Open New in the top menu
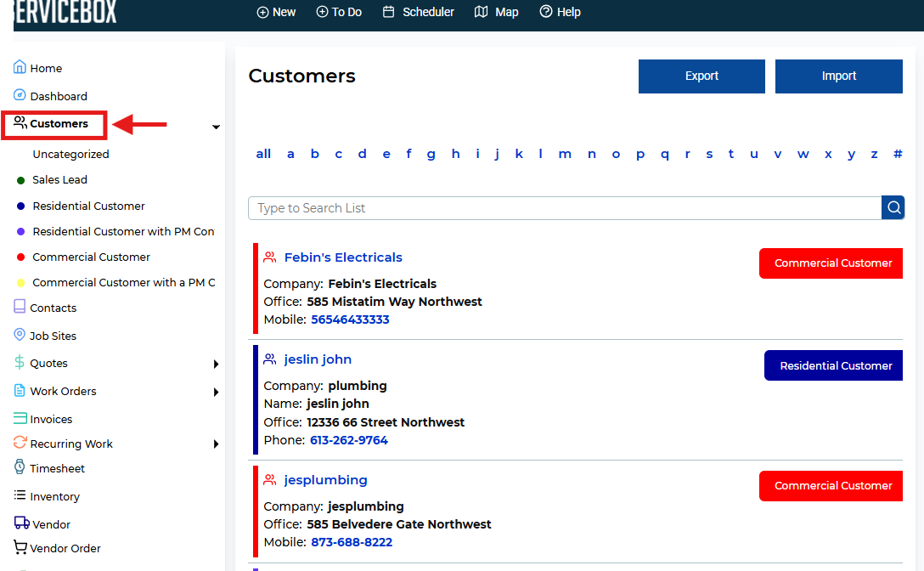 [x=276, y=12]
